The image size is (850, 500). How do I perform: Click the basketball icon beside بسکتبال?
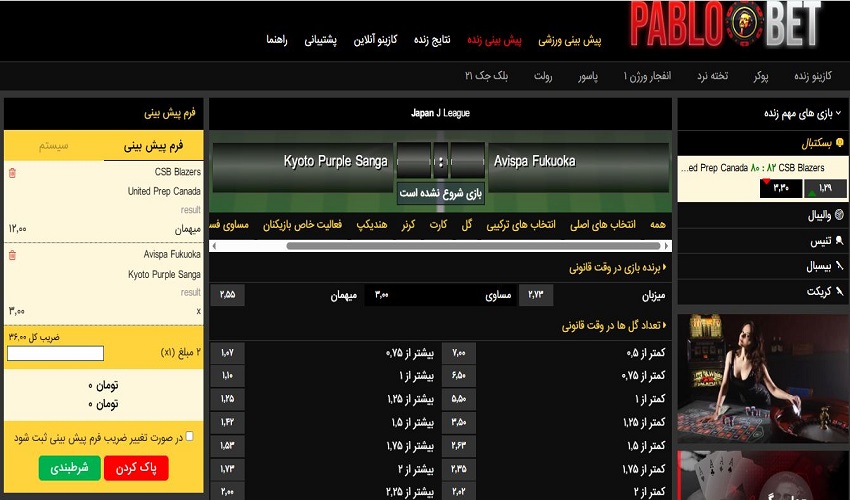pyautogui.click(x=840, y=143)
